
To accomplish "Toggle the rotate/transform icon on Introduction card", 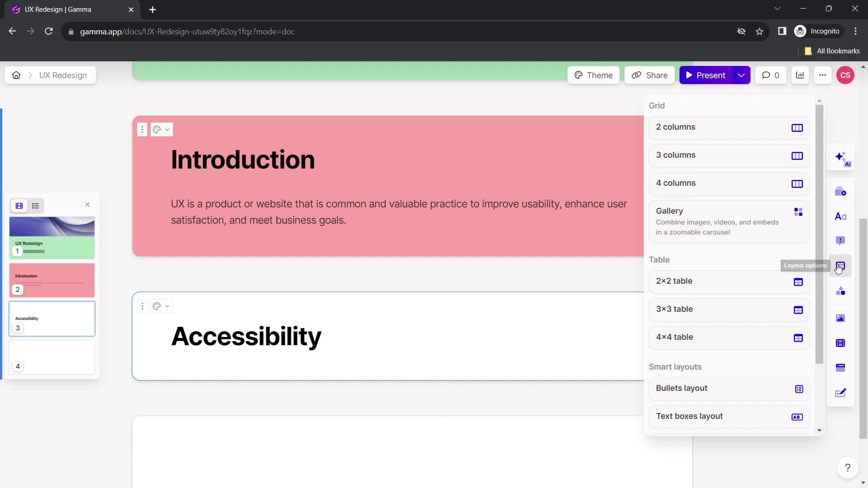I will pos(156,129).
